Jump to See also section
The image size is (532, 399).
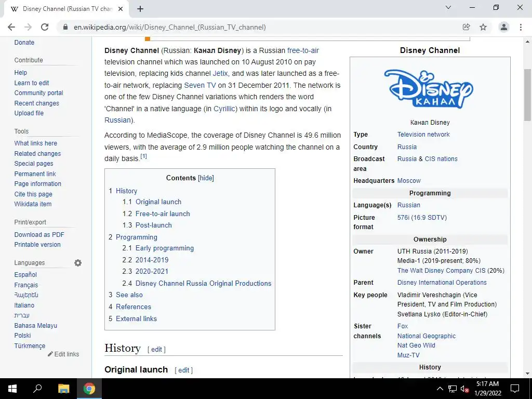click(x=129, y=295)
